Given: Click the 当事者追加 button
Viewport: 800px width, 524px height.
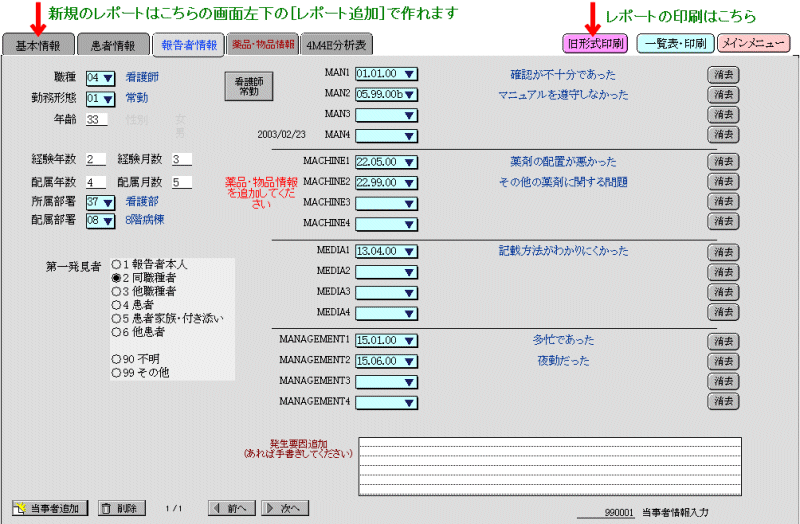Looking at the screenshot, I should click(x=49, y=508).
